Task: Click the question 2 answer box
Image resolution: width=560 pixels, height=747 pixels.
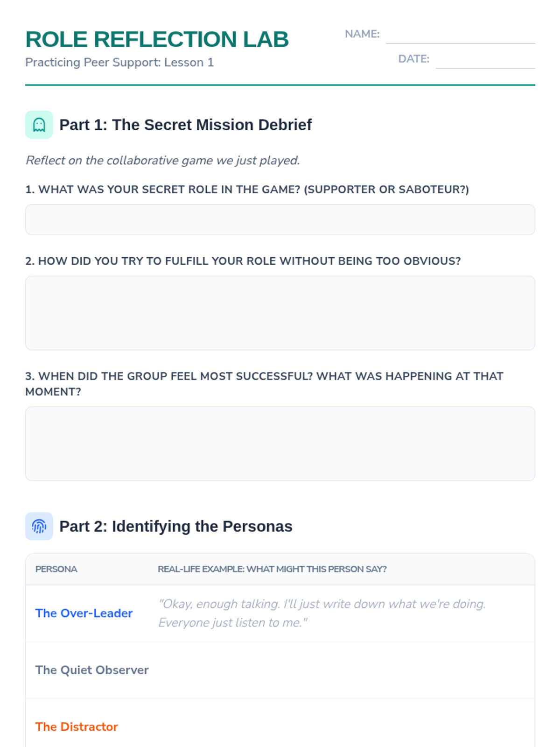Action: (280, 313)
